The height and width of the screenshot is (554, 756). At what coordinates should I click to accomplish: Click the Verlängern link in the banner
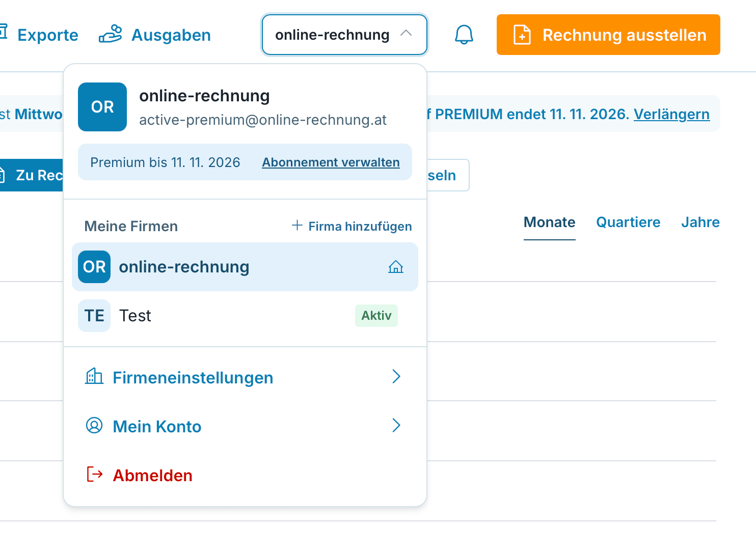pos(671,114)
